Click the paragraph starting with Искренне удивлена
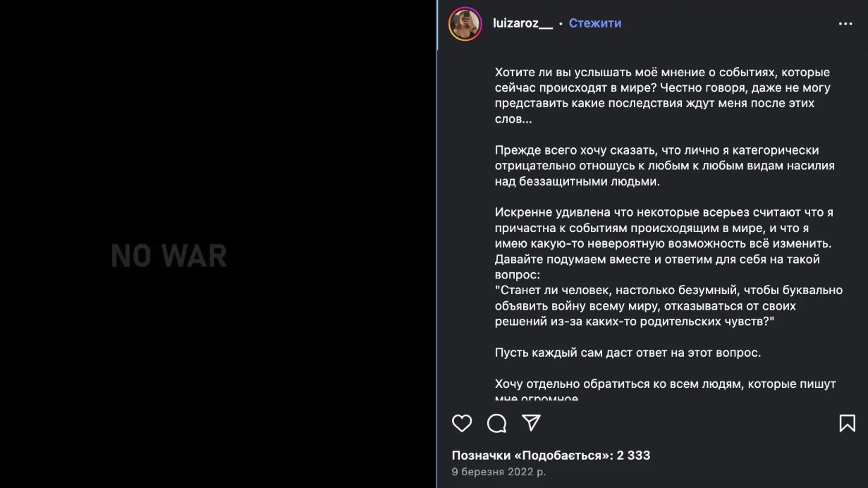 click(664, 220)
